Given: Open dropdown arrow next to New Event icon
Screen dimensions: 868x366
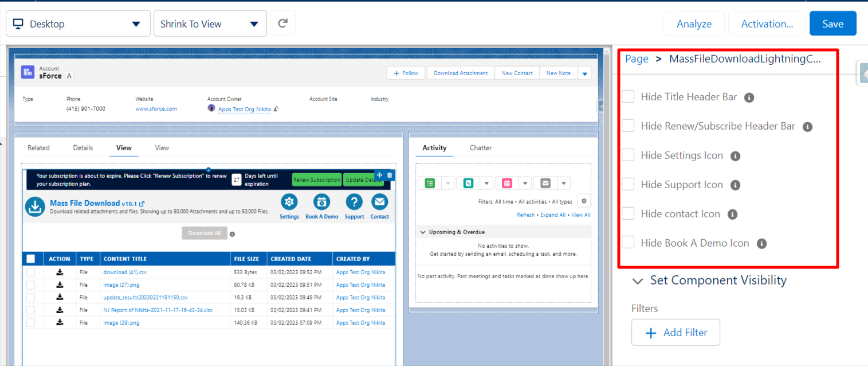Looking at the screenshot, I should click(525, 183).
